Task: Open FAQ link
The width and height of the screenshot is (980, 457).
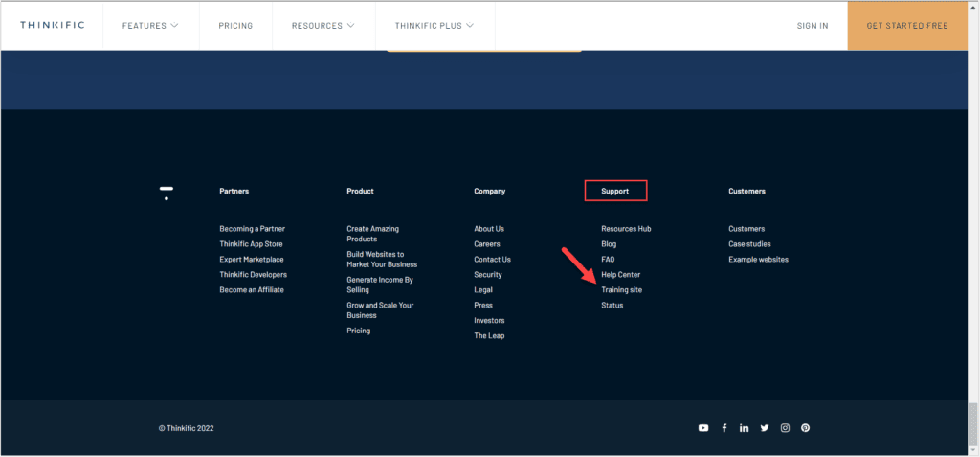Action: tap(608, 260)
